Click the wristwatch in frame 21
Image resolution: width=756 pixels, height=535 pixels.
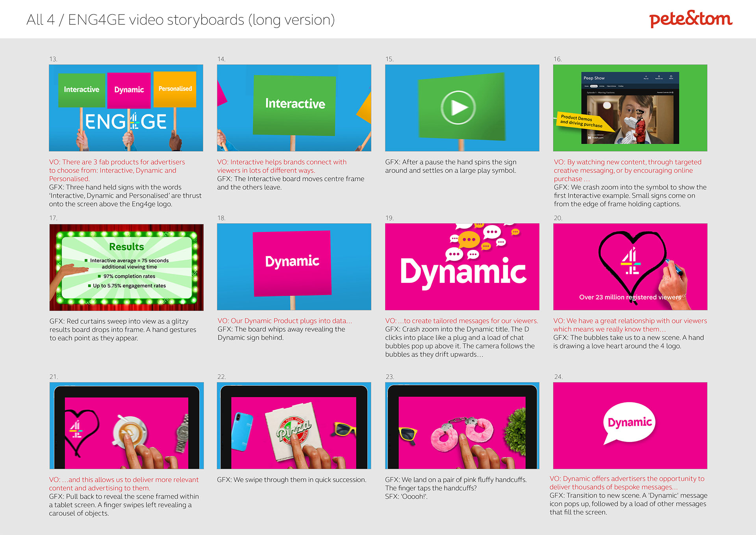pos(183,433)
